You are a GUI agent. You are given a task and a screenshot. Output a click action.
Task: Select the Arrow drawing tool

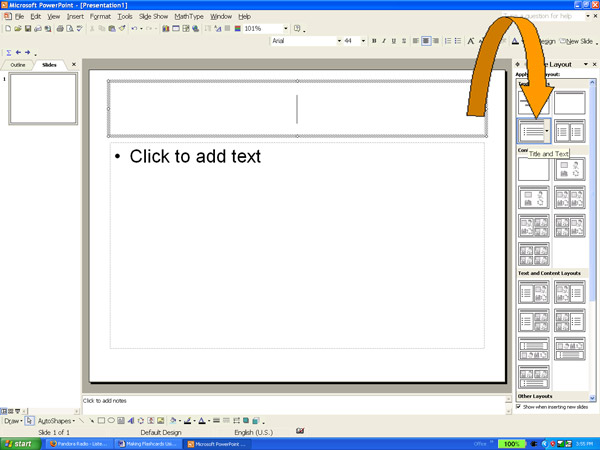(x=91, y=421)
